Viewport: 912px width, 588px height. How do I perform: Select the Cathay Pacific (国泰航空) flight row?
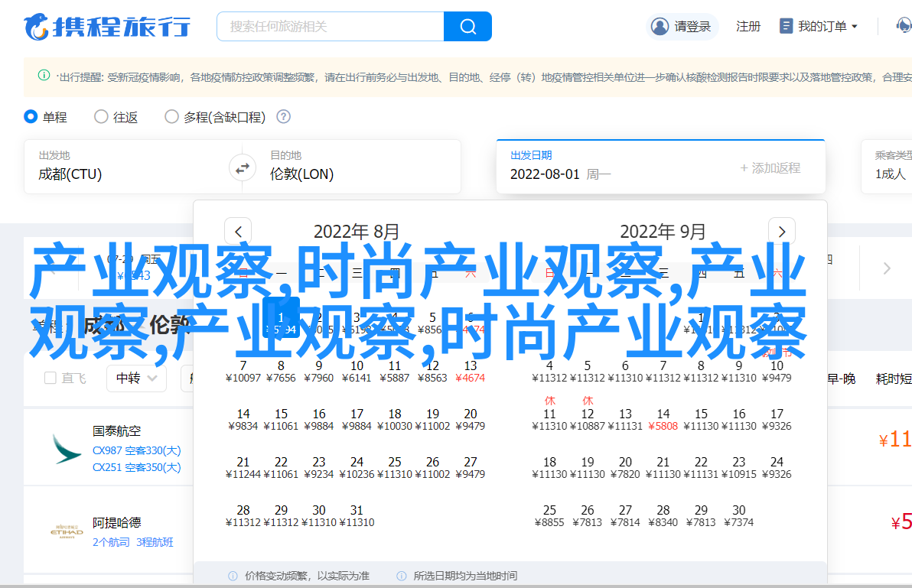(x=109, y=448)
